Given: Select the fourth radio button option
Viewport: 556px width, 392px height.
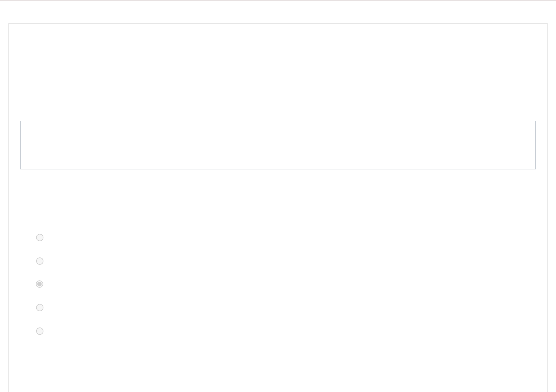Looking at the screenshot, I should point(40,307).
